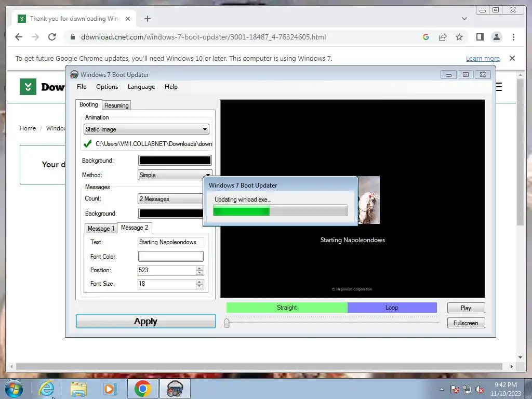Reload the Chrome page
Screen dimensions: 532x399
(52, 37)
